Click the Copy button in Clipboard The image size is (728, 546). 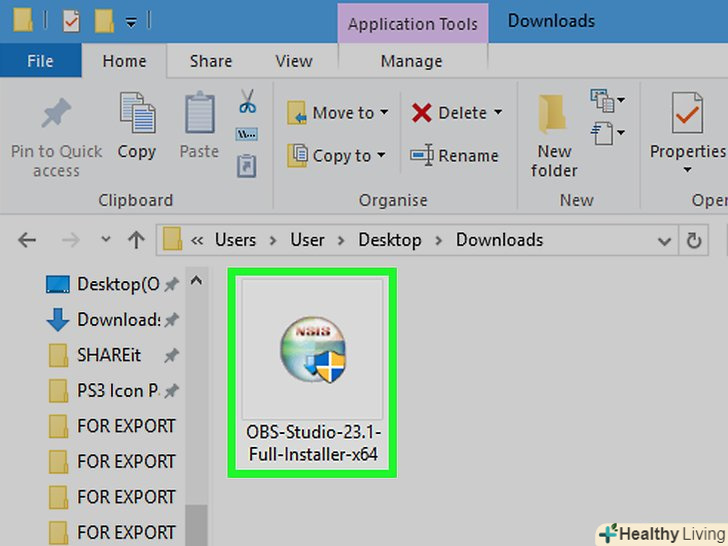tap(137, 126)
